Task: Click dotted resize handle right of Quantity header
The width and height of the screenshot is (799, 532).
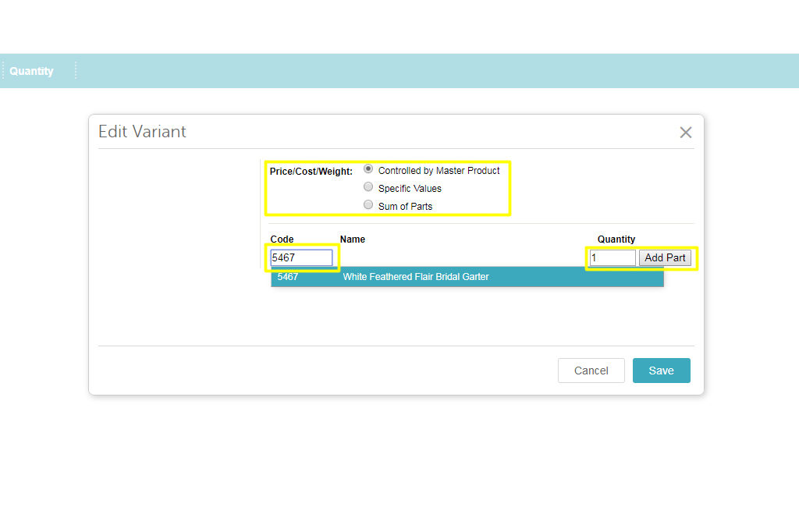Action: click(x=76, y=71)
